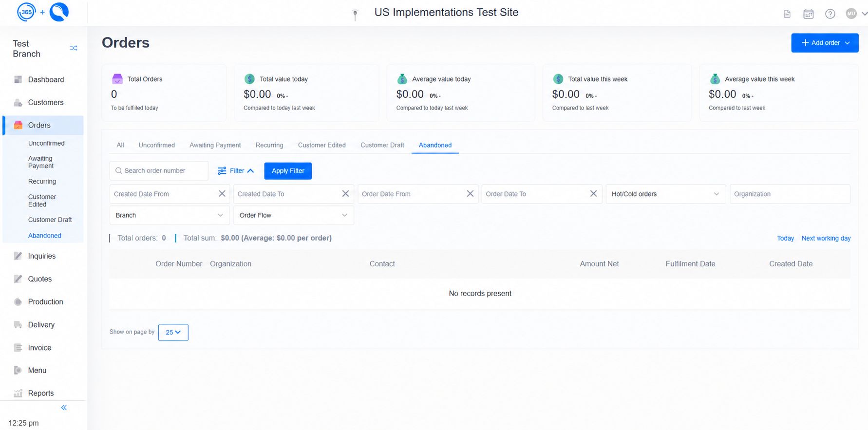This screenshot has height=430, width=868.
Task: Clear the Order Date From field
Action: (x=470, y=194)
